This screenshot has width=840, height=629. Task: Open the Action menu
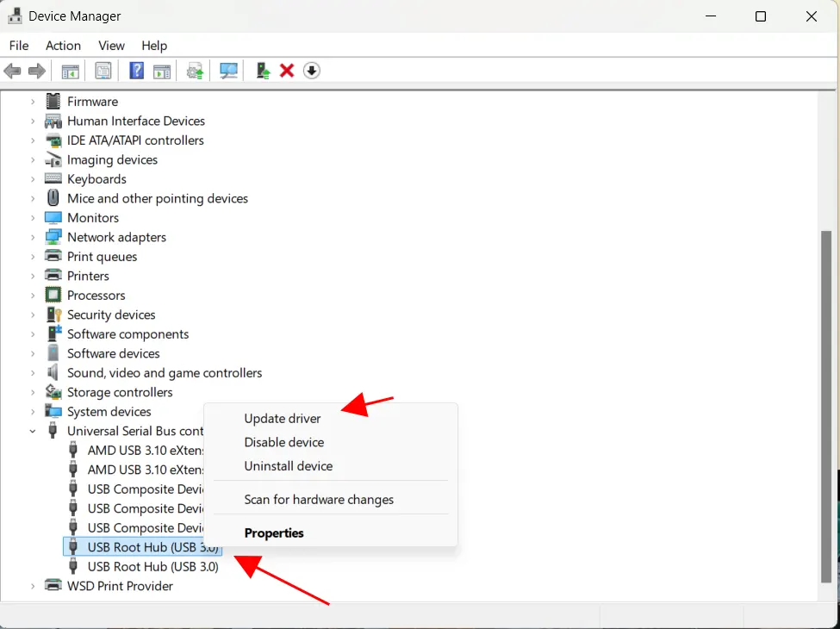coord(63,45)
